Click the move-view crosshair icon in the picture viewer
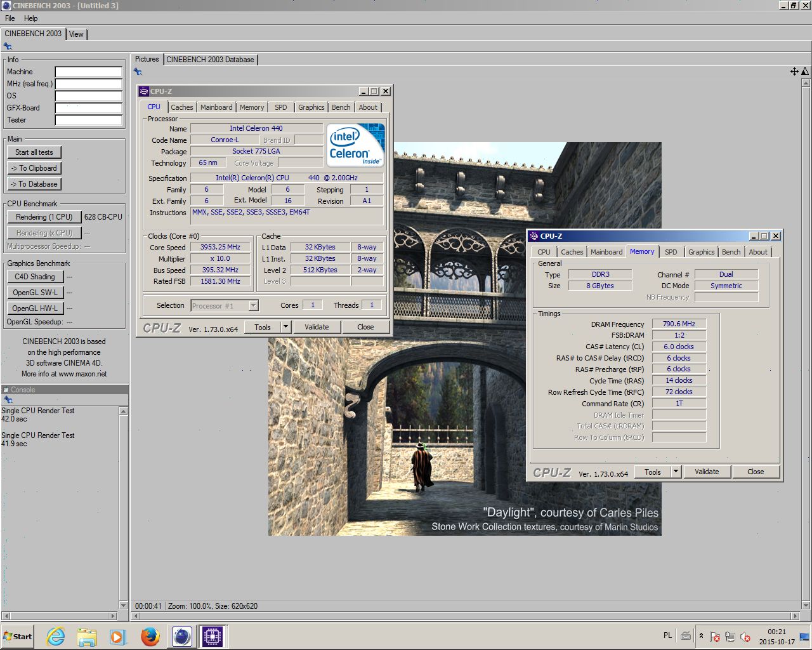812x650 pixels. (x=794, y=72)
